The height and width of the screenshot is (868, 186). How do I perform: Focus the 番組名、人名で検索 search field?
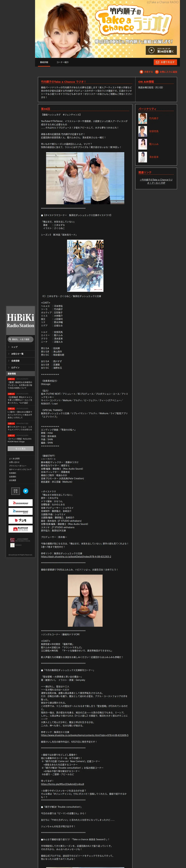(21, 339)
